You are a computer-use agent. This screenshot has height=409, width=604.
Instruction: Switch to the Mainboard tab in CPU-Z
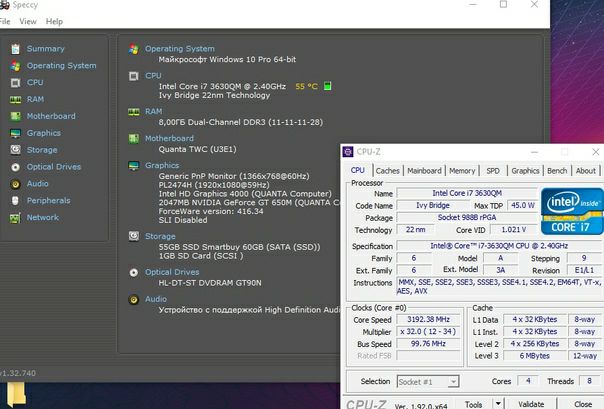click(x=424, y=171)
